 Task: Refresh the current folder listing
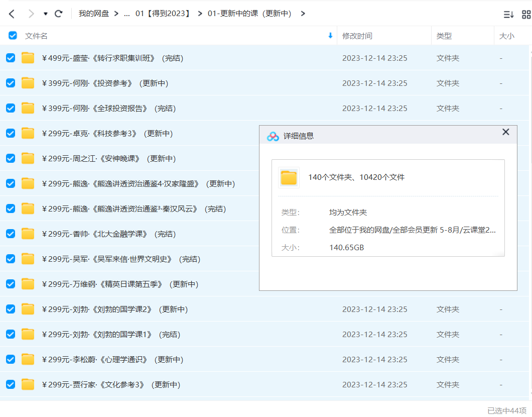pos(59,14)
